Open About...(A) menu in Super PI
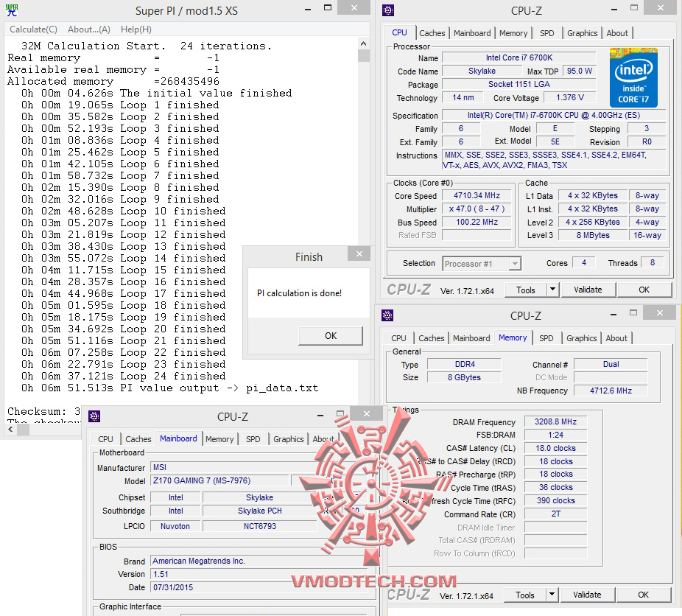The height and width of the screenshot is (616, 682). (x=88, y=29)
